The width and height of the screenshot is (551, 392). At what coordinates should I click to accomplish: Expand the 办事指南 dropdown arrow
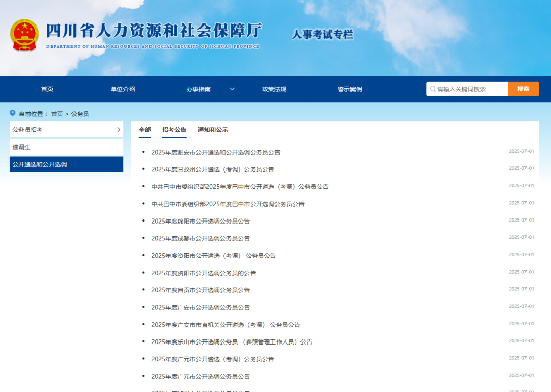232,89
